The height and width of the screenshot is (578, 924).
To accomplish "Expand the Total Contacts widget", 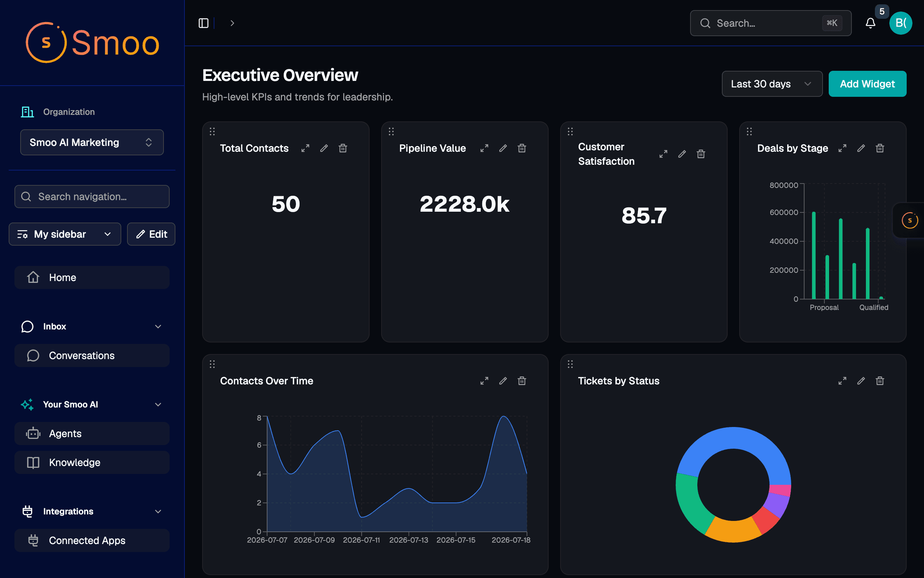I will 305,148.
